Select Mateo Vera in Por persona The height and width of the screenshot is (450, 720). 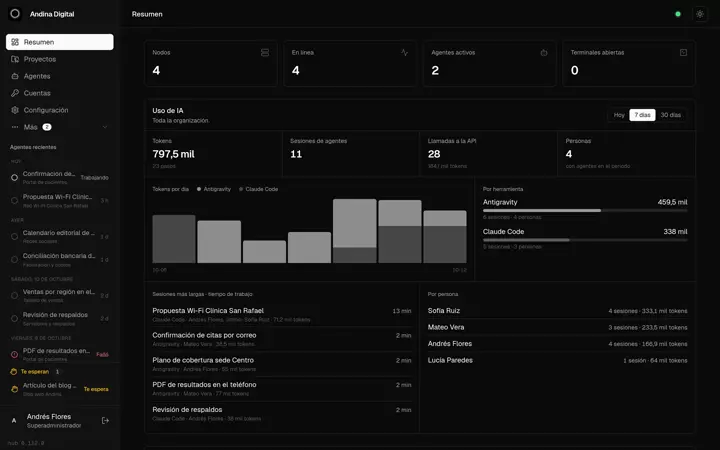coord(557,327)
